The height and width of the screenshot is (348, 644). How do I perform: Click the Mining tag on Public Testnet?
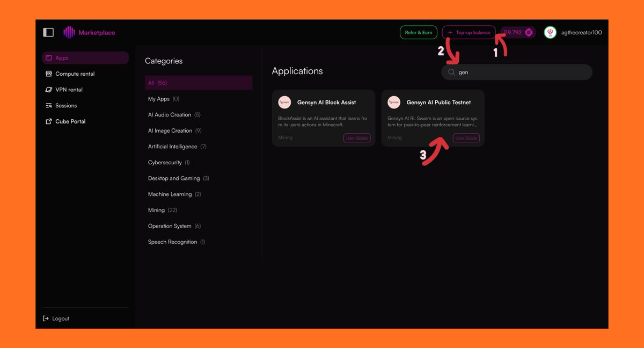click(394, 137)
